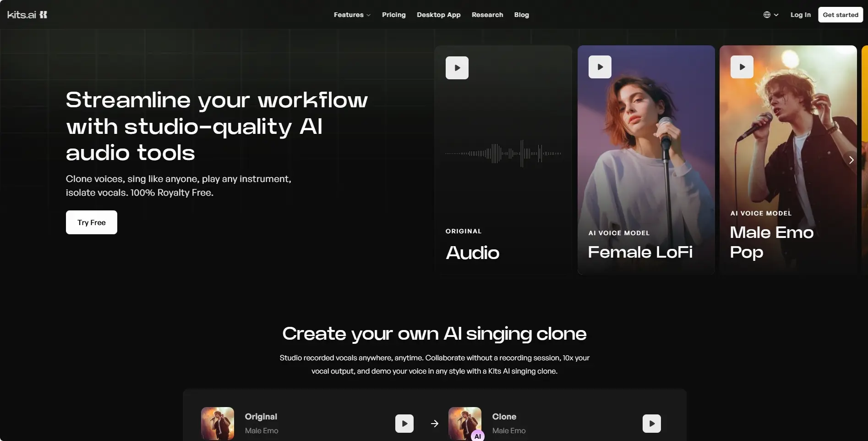Expand the Features dropdown menu

(x=352, y=15)
